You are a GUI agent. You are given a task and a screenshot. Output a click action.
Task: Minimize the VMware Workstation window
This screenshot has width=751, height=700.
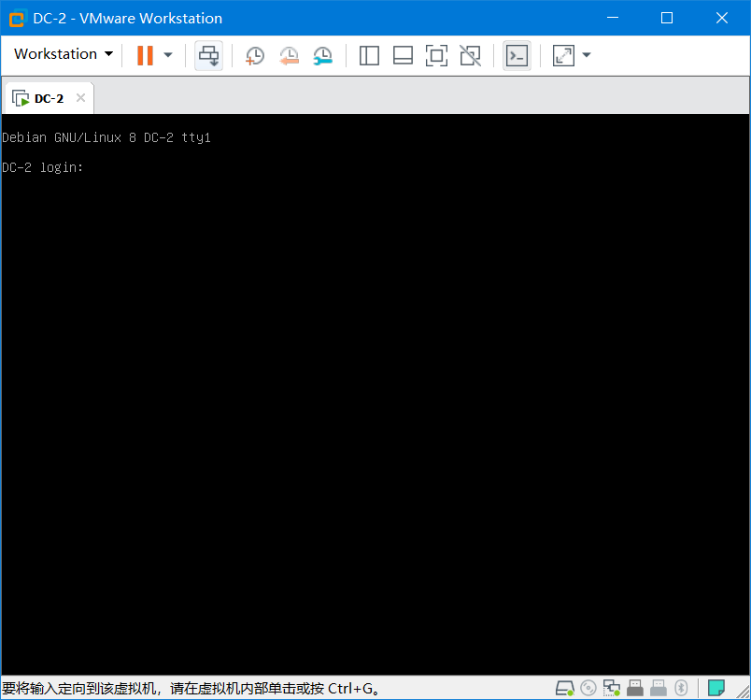coord(613,18)
